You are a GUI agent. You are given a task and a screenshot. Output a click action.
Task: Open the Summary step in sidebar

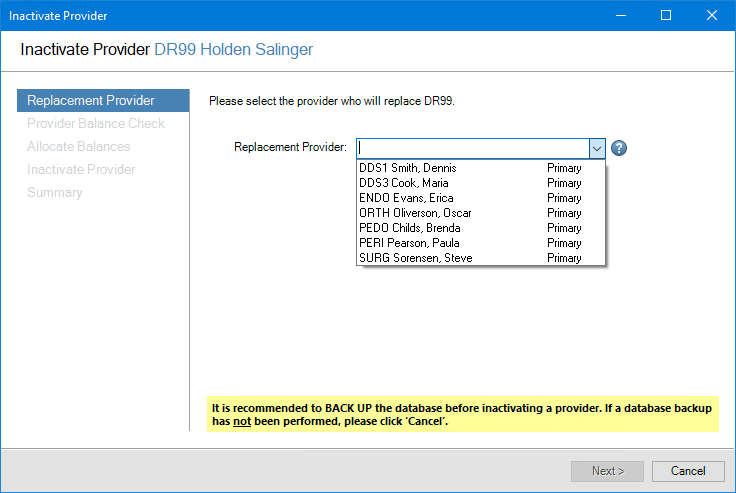55,193
